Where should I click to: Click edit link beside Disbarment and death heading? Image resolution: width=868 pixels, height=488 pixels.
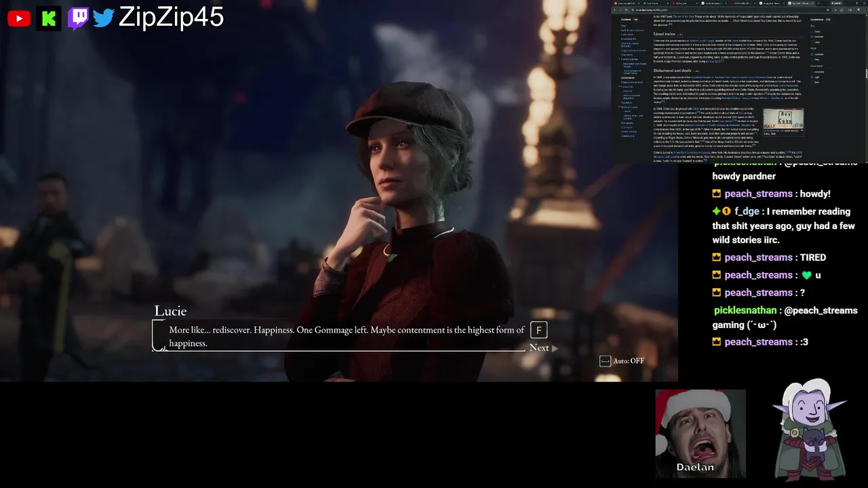pyautogui.click(x=696, y=71)
